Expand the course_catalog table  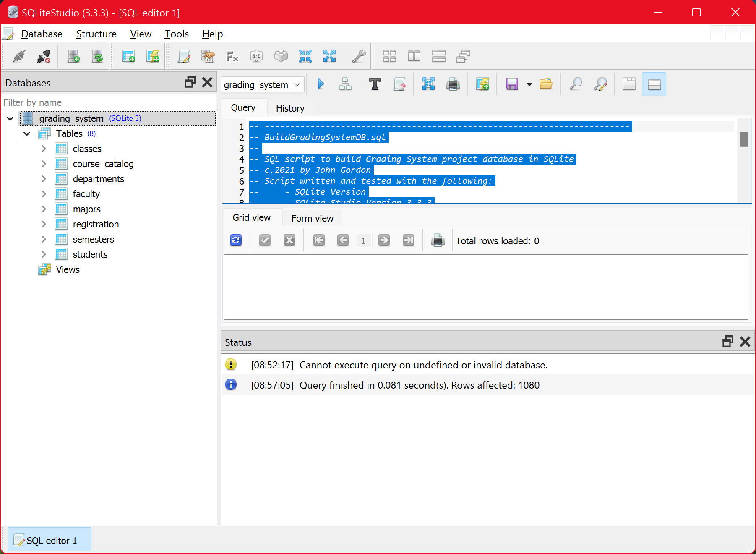coord(44,164)
